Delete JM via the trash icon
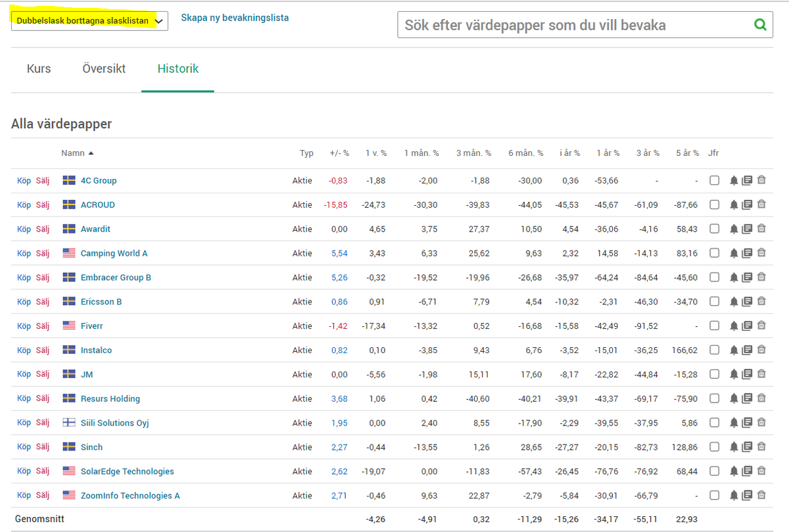 [x=761, y=374]
